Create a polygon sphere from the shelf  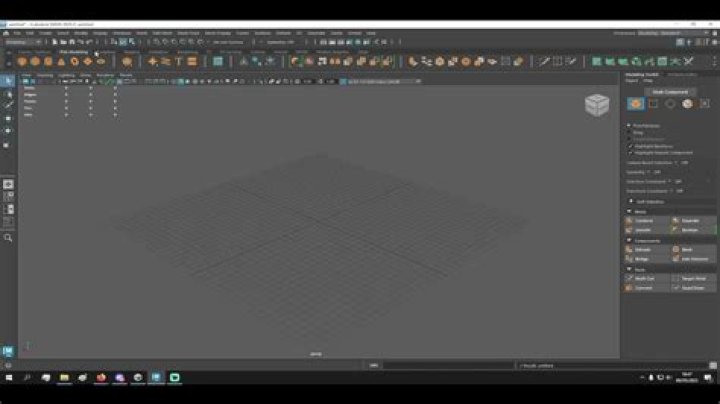pos(22,62)
